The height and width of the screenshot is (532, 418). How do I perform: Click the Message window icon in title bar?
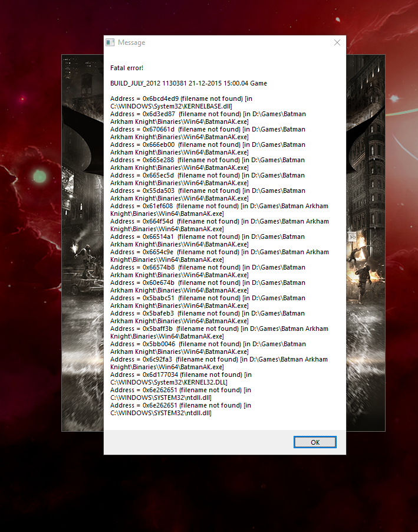tap(110, 42)
